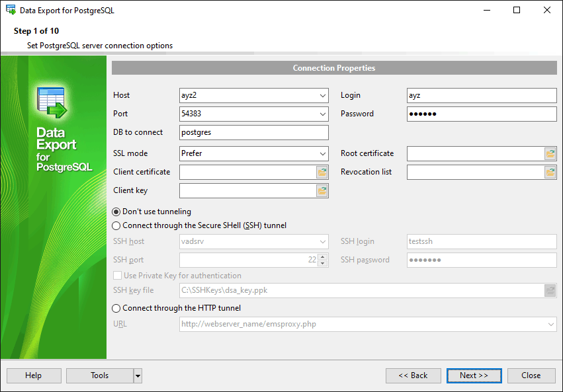Expand the Port dropdown
The image size is (563, 392).
tap(322, 114)
